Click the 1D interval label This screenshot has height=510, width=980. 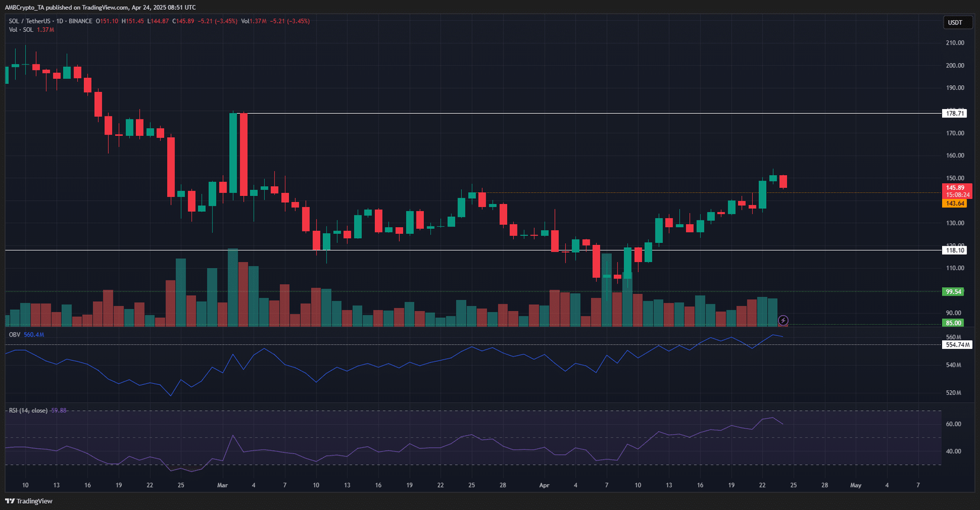point(59,21)
